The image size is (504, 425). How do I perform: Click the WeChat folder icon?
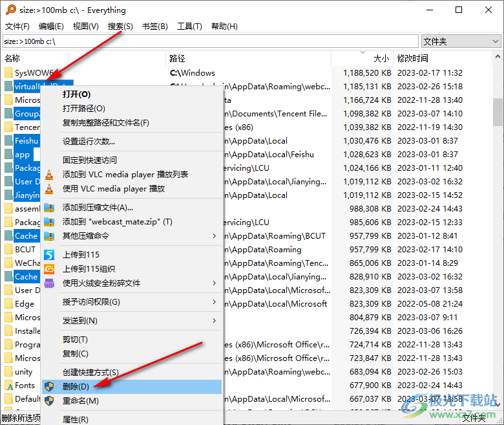click(x=8, y=263)
